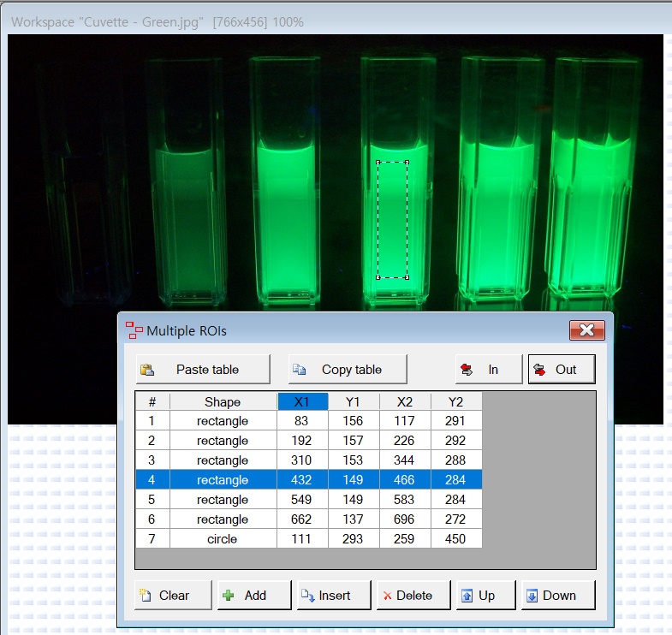Move the selected ROI down
This screenshot has height=635, width=672.
click(x=558, y=596)
